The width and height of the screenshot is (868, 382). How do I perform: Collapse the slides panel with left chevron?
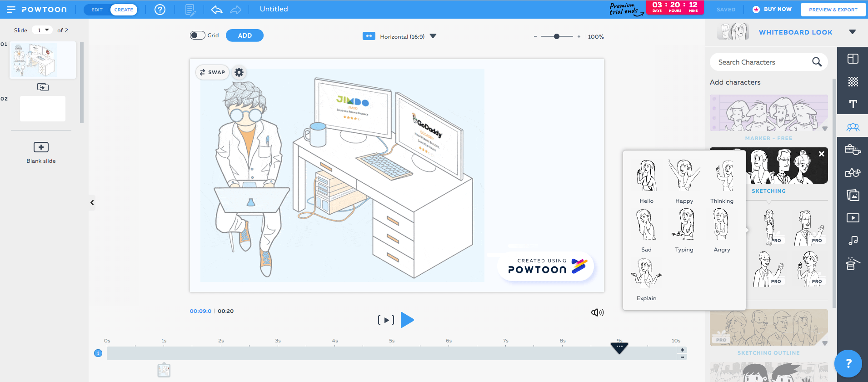[x=92, y=203]
